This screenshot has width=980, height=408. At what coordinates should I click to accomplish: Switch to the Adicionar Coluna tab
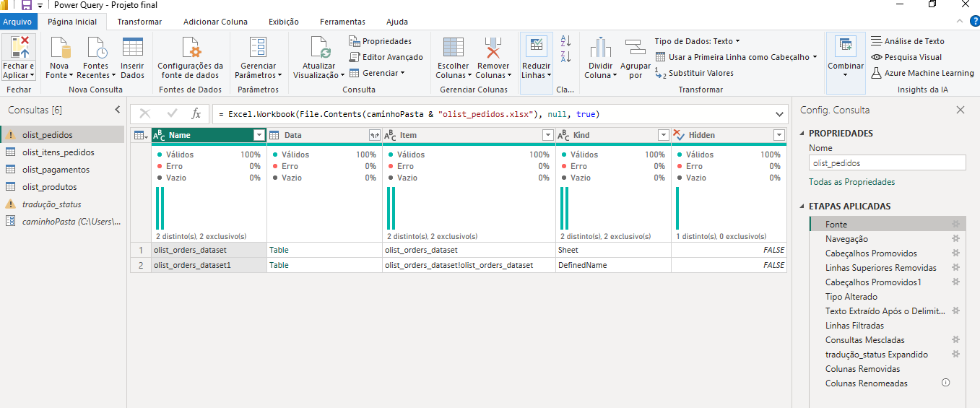pyautogui.click(x=215, y=22)
